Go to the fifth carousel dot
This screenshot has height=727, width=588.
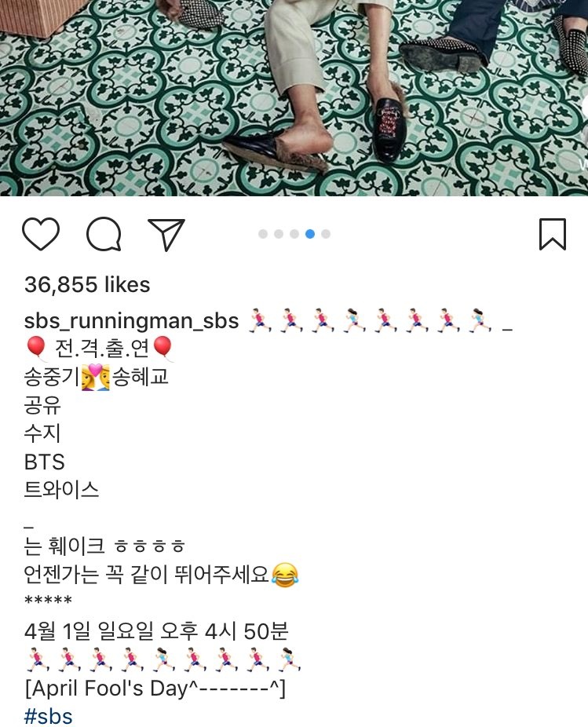[x=326, y=234]
